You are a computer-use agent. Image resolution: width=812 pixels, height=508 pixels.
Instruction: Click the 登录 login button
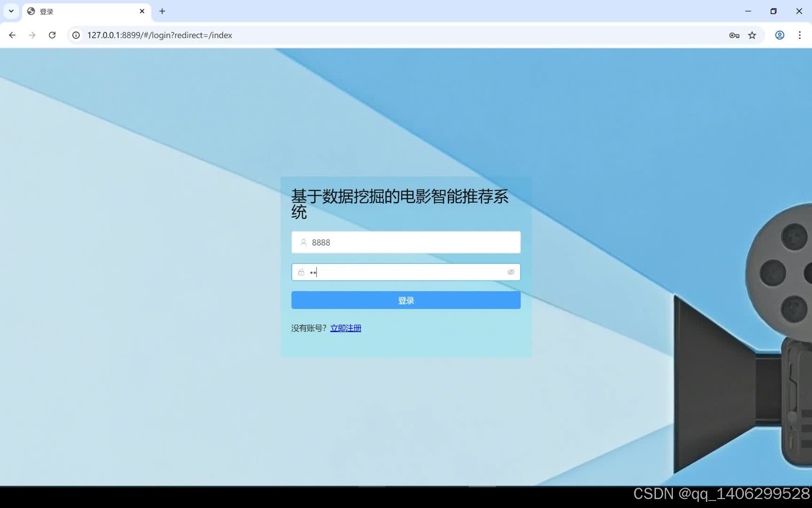[406, 300]
